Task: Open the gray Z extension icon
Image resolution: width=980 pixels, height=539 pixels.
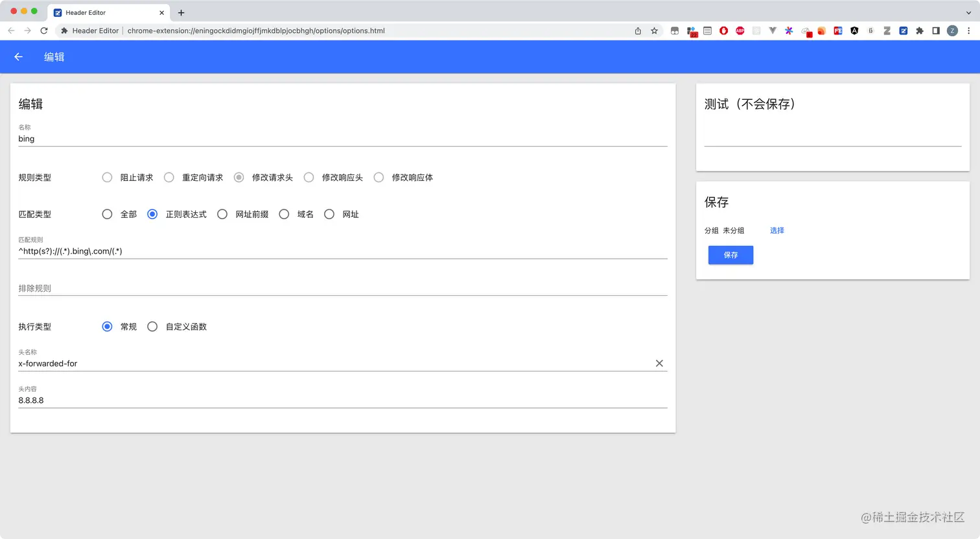Action: [x=887, y=30]
